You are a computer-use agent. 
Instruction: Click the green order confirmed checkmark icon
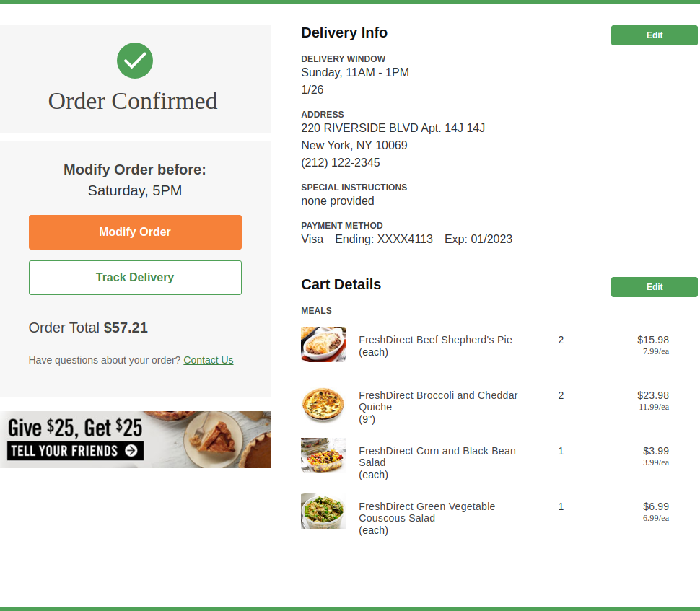point(135,61)
